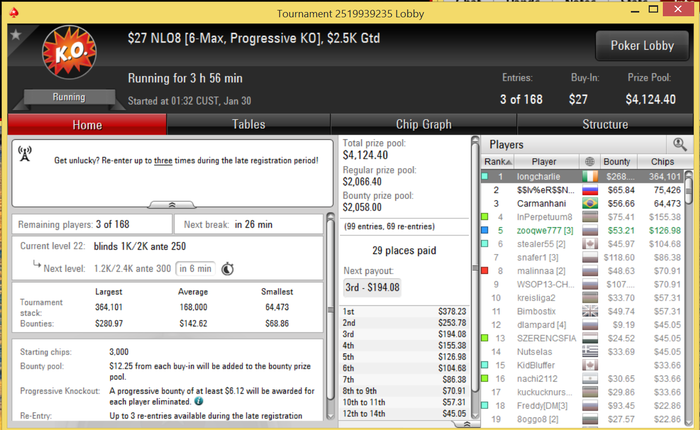Click the Canada flag beside KidBluffer
Viewport: 700px width, 430px height.
pyautogui.click(x=590, y=365)
